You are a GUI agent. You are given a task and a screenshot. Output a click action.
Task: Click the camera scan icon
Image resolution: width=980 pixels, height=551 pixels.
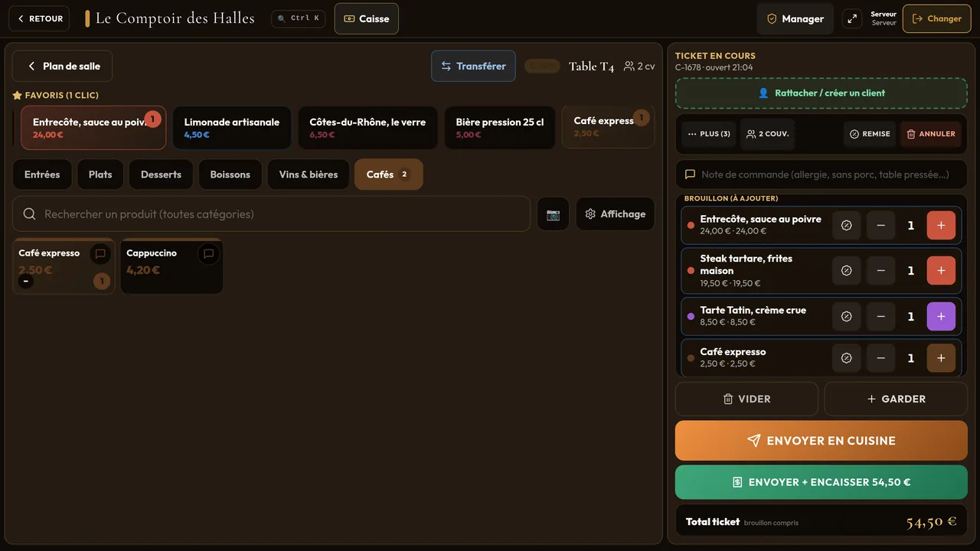click(x=553, y=214)
